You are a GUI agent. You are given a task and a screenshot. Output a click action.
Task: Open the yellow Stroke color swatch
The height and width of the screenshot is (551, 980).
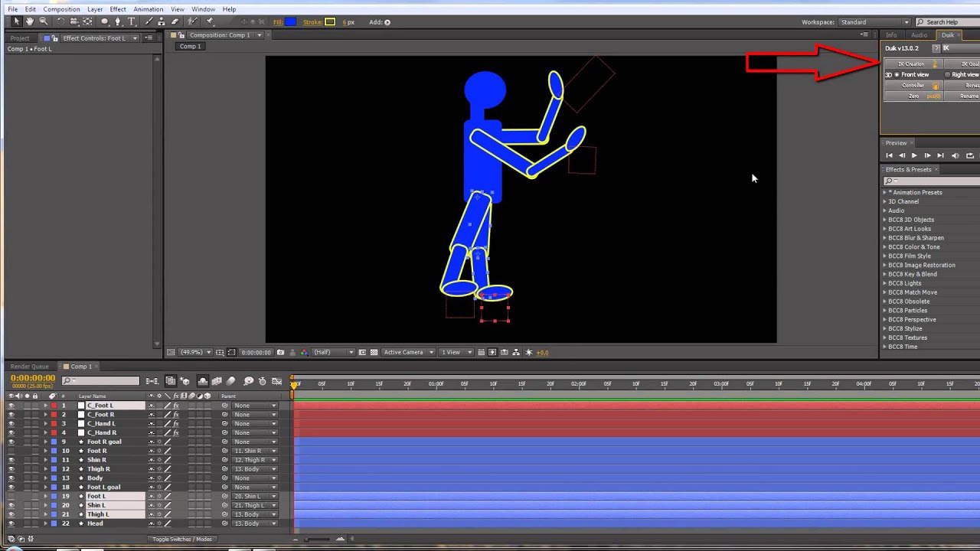point(330,22)
